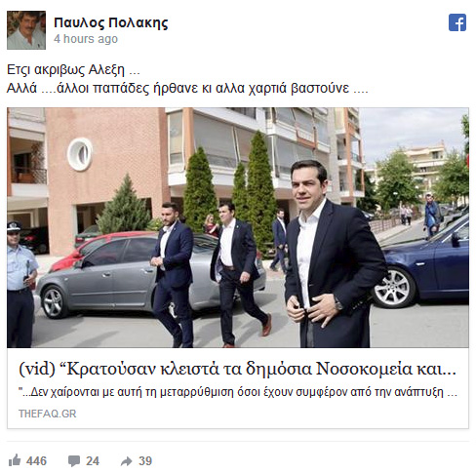Click the 446 likes count

tap(36, 461)
